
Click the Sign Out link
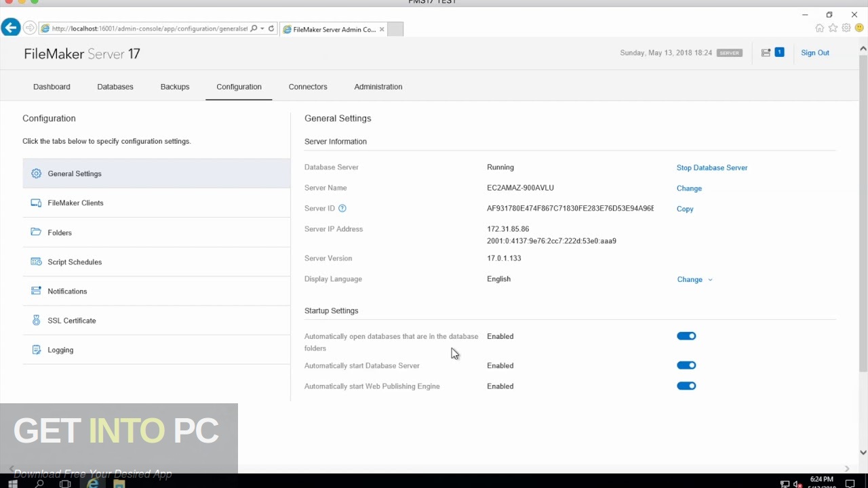(815, 53)
